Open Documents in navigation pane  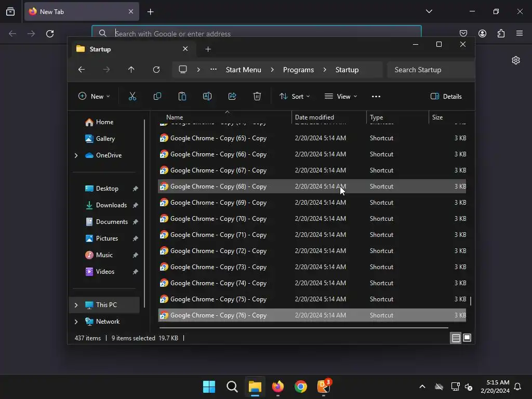tap(112, 222)
